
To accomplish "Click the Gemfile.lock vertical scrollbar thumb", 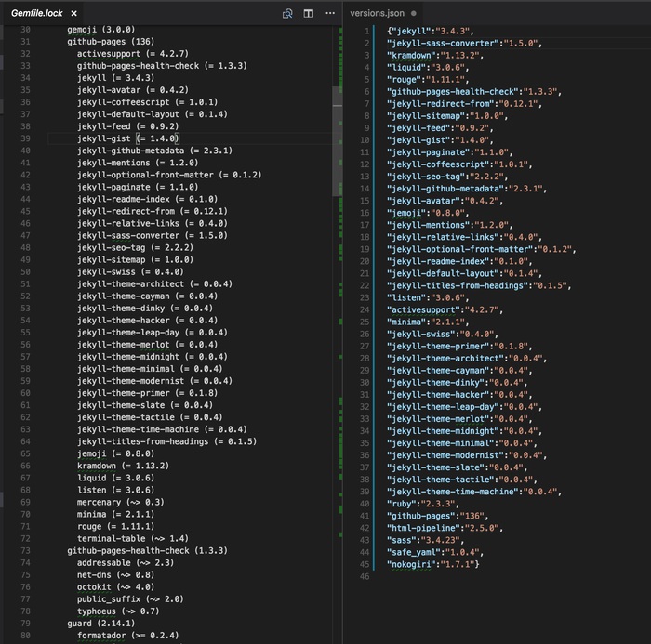I will 337,141.
